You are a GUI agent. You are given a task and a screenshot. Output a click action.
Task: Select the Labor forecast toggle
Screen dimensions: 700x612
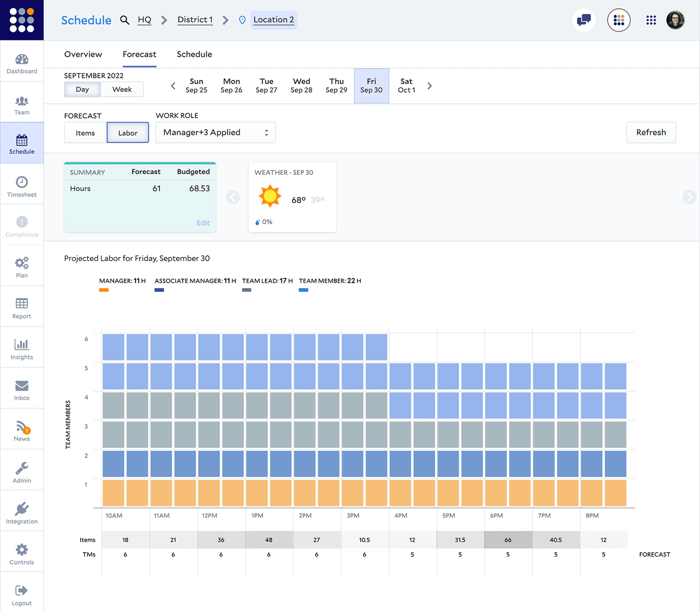(128, 133)
